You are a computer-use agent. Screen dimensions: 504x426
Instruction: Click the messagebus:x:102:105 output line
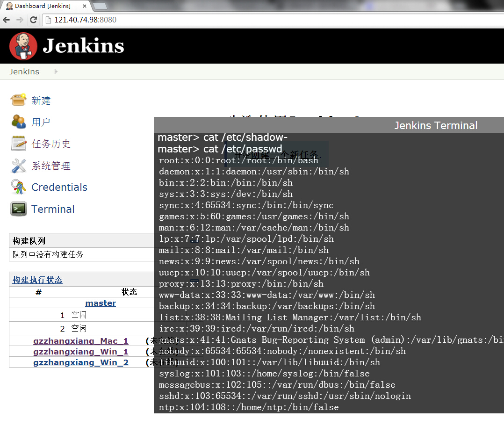pyautogui.click(x=277, y=384)
